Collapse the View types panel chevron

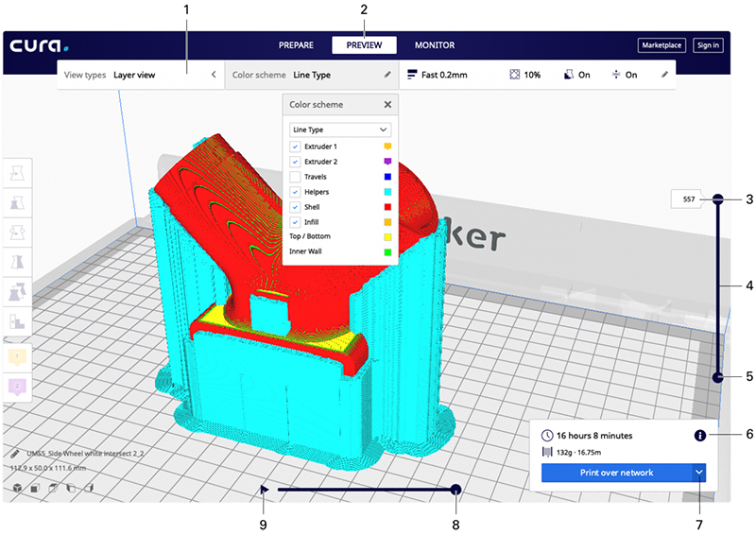[x=213, y=74]
